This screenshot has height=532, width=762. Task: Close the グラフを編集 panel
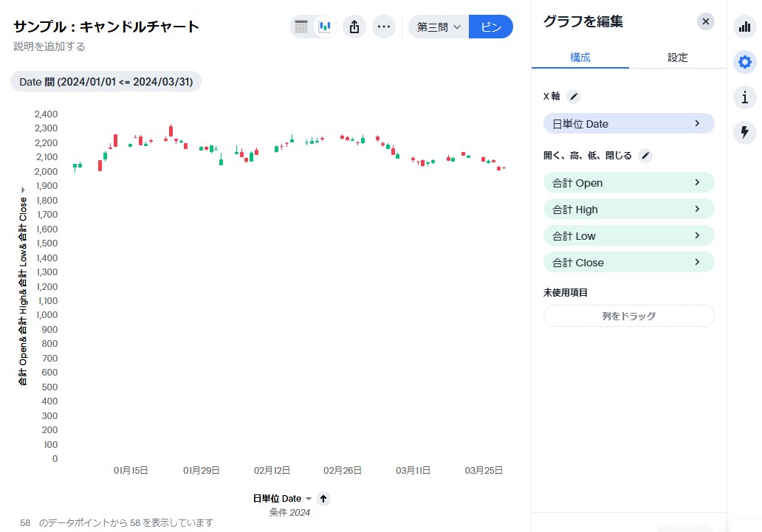pos(705,21)
